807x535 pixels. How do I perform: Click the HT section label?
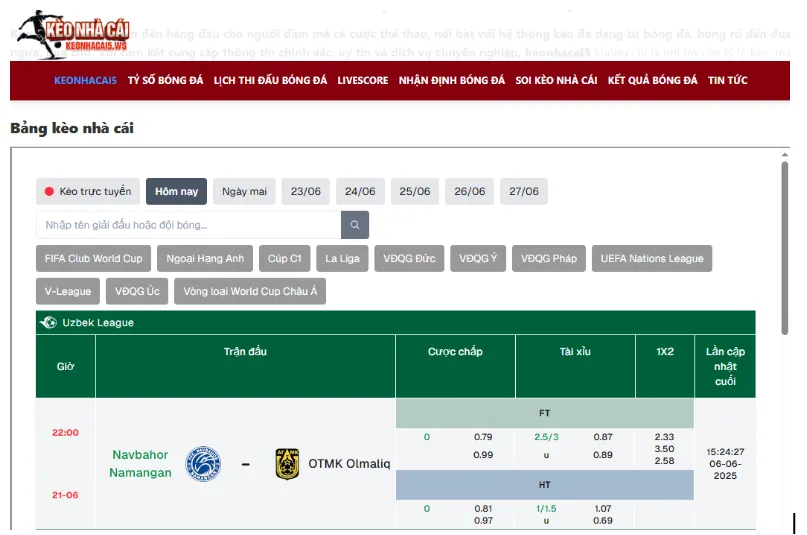coord(545,485)
